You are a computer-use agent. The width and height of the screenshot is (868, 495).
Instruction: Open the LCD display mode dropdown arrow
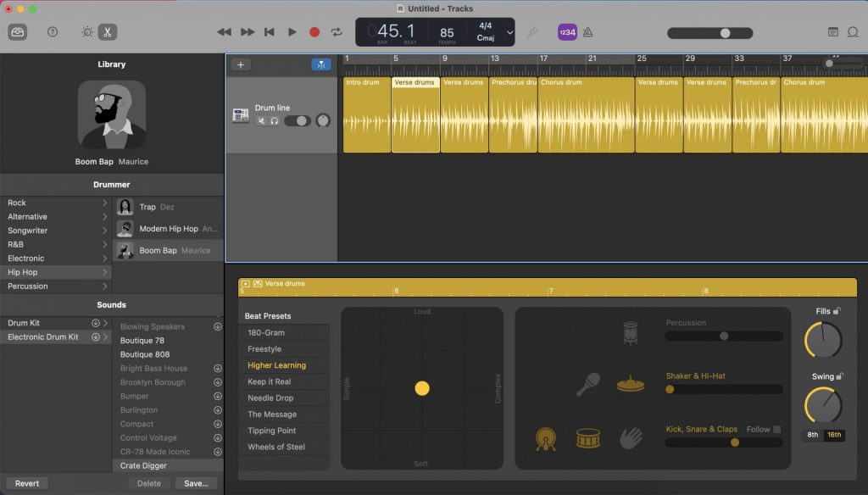pyautogui.click(x=509, y=32)
